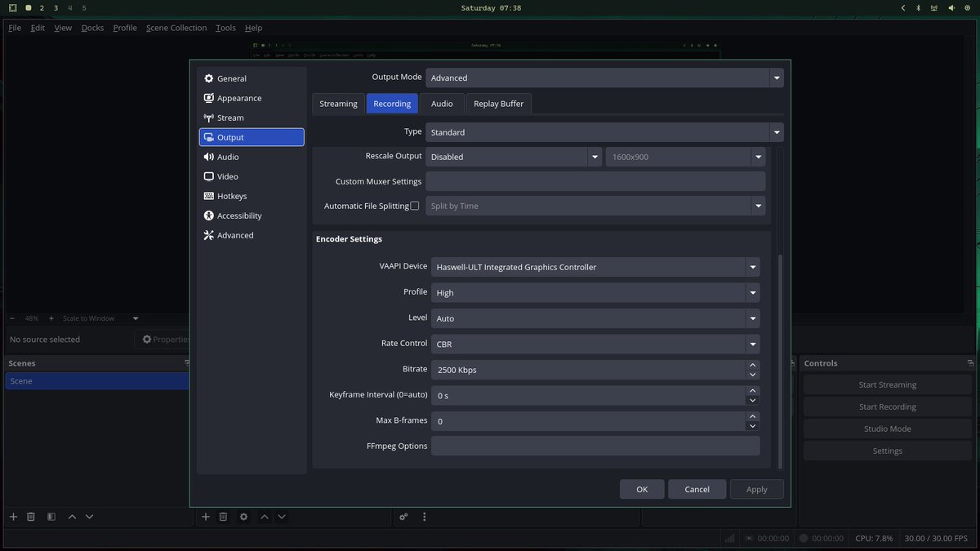Image resolution: width=980 pixels, height=551 pixels.
Task: Open Profile High dropdown
Action: click(x=595, y=292)
